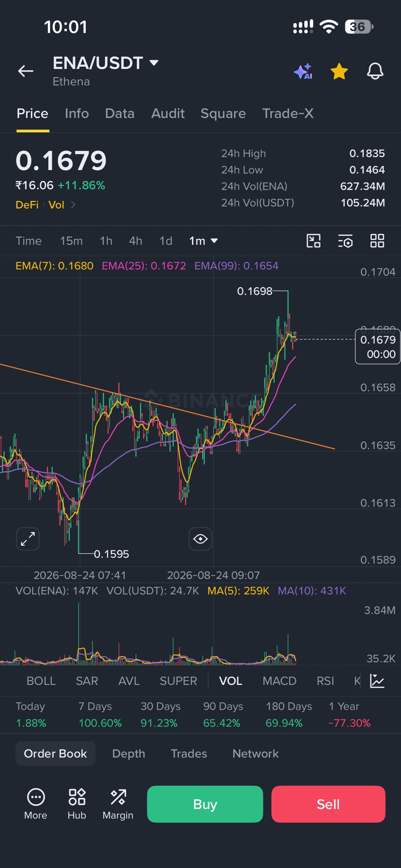401x868 pixels.
Task: Select the MACD sub-indicator
Action: pyautogui.click(x=279, y=681)
